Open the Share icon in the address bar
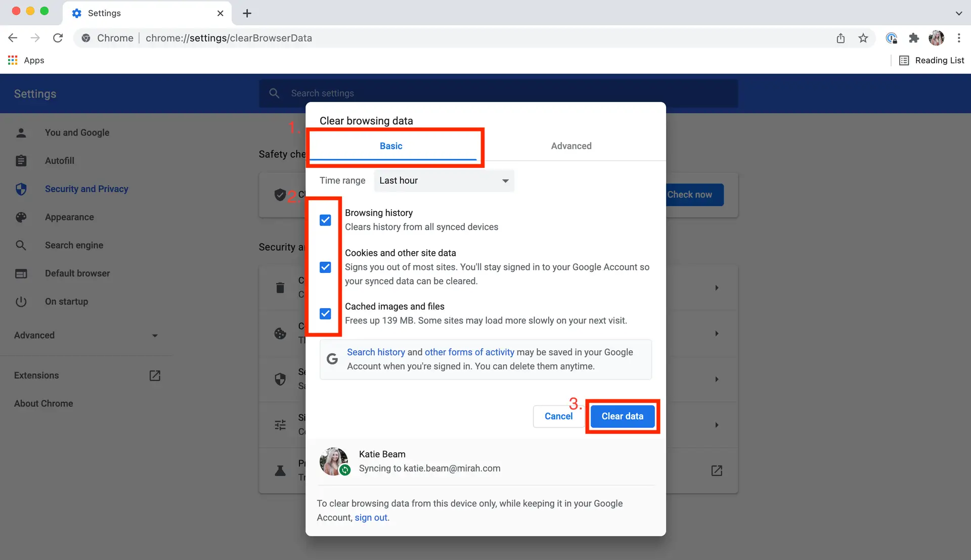The height and width of the screenshot is (560, 971). pyautogui.click(x=841, y=38)
